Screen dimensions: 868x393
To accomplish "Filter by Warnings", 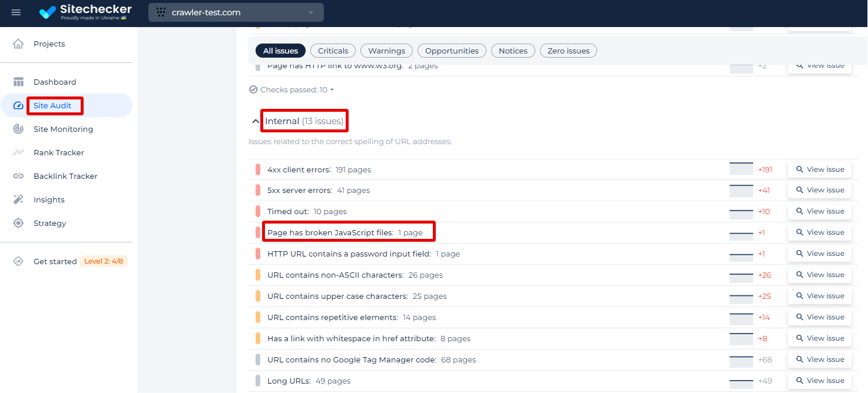I will (387, 51).
